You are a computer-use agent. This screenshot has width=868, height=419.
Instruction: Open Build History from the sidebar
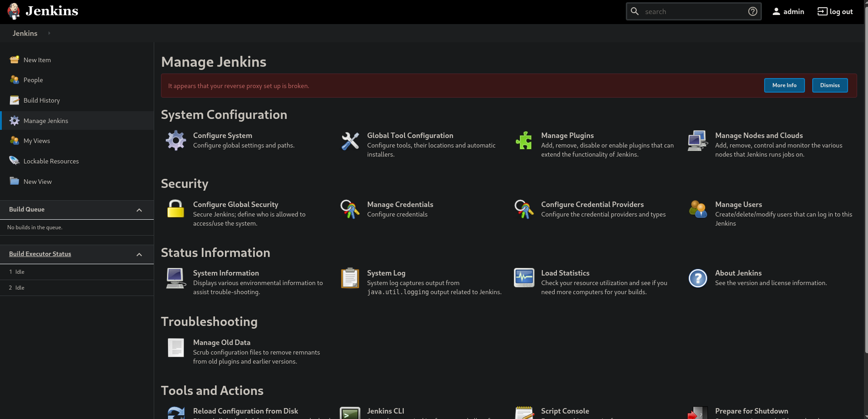pos(42,100)
